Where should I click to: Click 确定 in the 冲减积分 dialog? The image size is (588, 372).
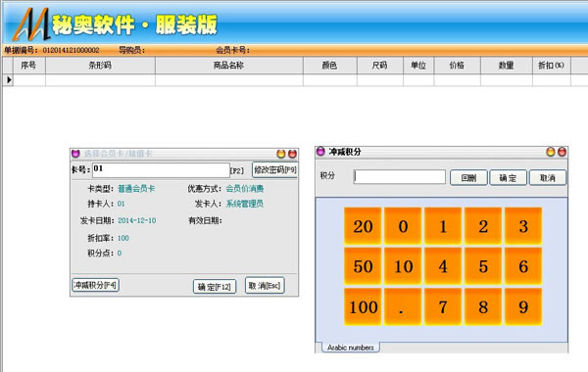508,177
